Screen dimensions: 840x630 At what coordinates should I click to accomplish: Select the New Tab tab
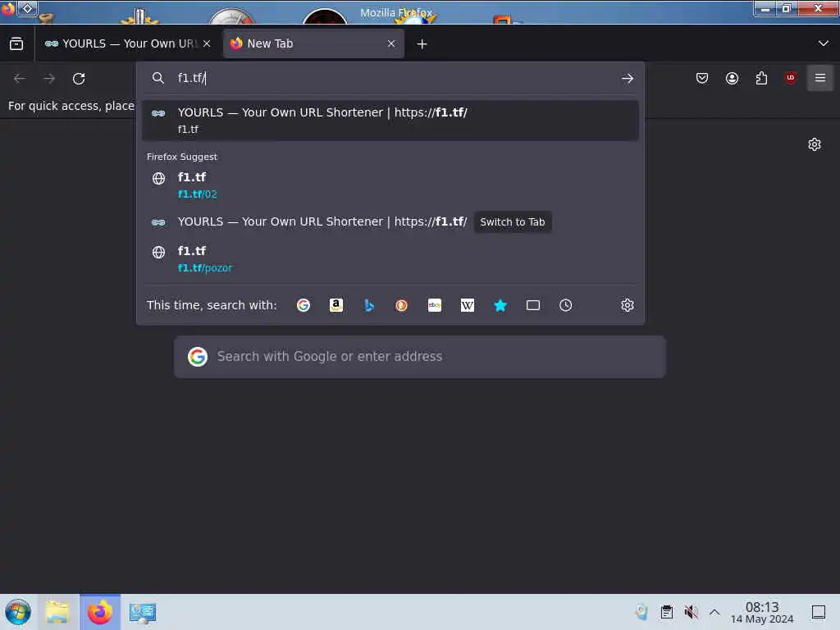(x=313, y=44)
